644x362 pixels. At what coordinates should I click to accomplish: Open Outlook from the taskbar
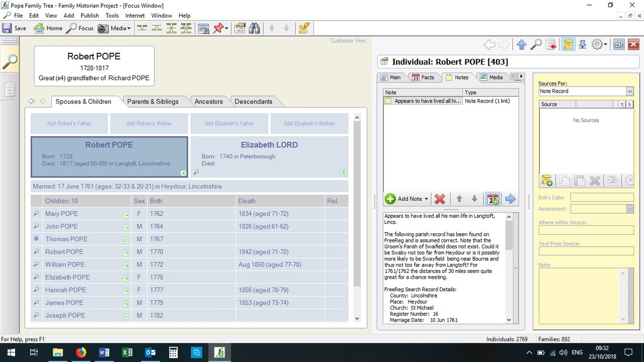coord(150,352)
